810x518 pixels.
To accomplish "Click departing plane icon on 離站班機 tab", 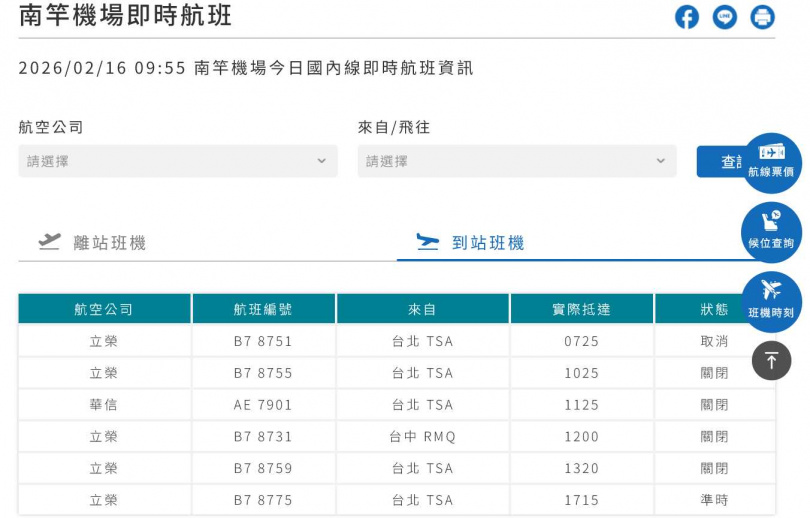I will pos(50,241).
